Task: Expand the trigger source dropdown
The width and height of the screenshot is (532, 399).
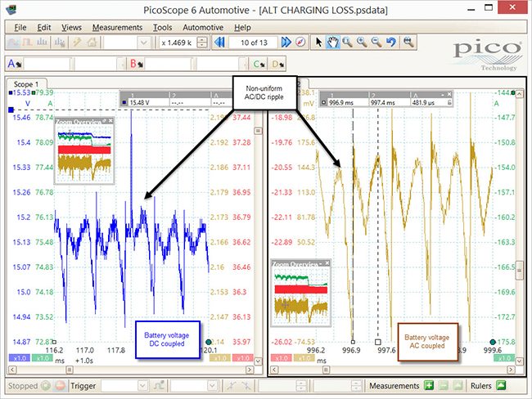Action: click(x=213, y=386)
